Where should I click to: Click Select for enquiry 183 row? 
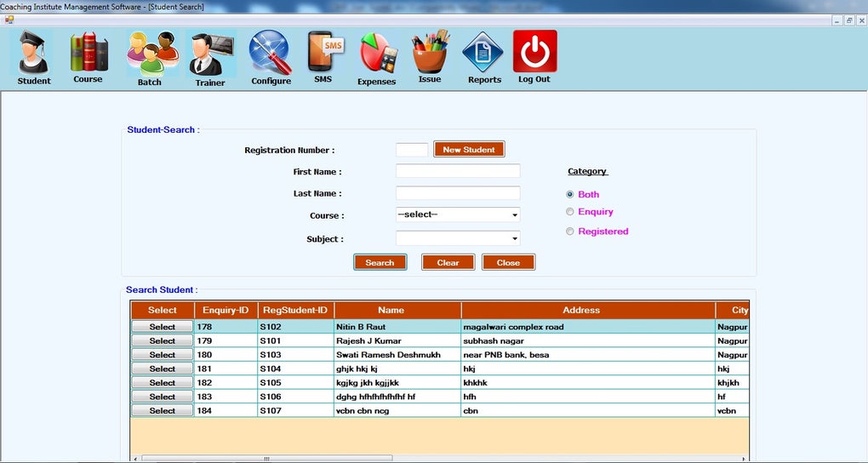163,397
